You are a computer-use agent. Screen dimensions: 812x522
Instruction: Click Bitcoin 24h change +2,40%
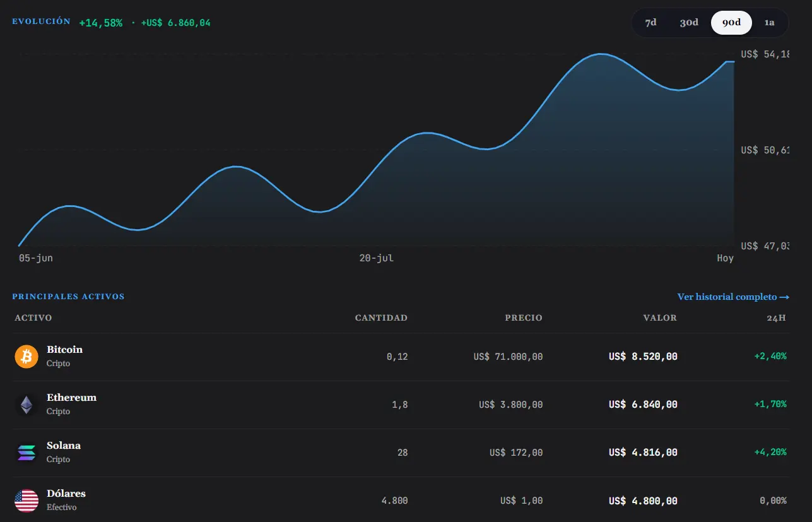click(770, 357)
